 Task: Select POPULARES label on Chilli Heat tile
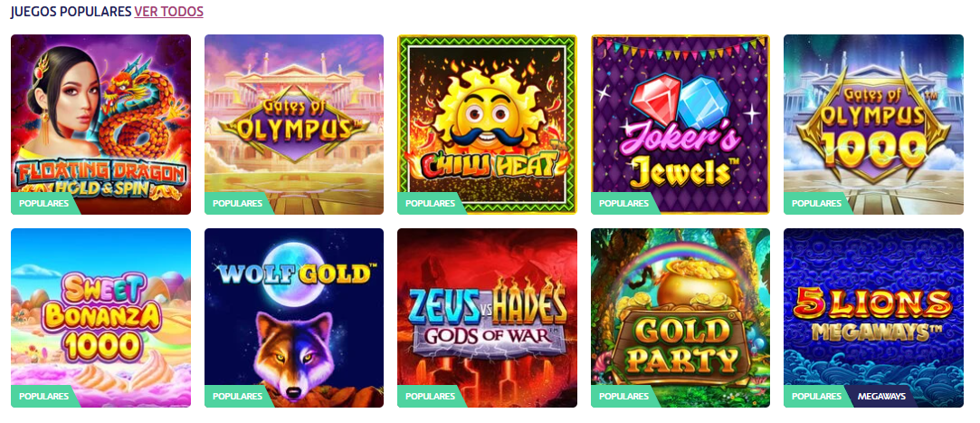click(x=430, y=204)
